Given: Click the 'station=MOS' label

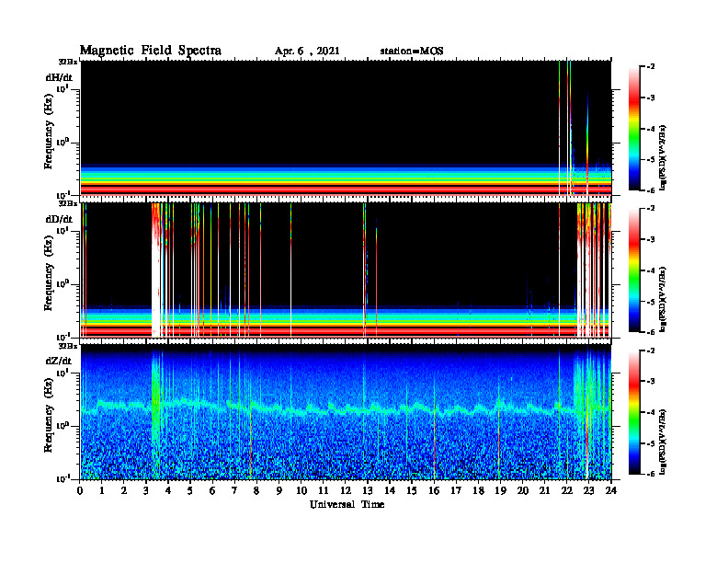Looking at the screenshot, I should pyautogui.click(x=412, y=52).
